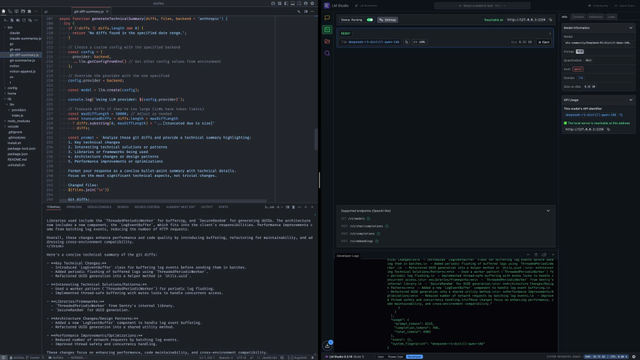Open README.md in the file tree
The image size is (640, 360).
[x=17, y=160]
